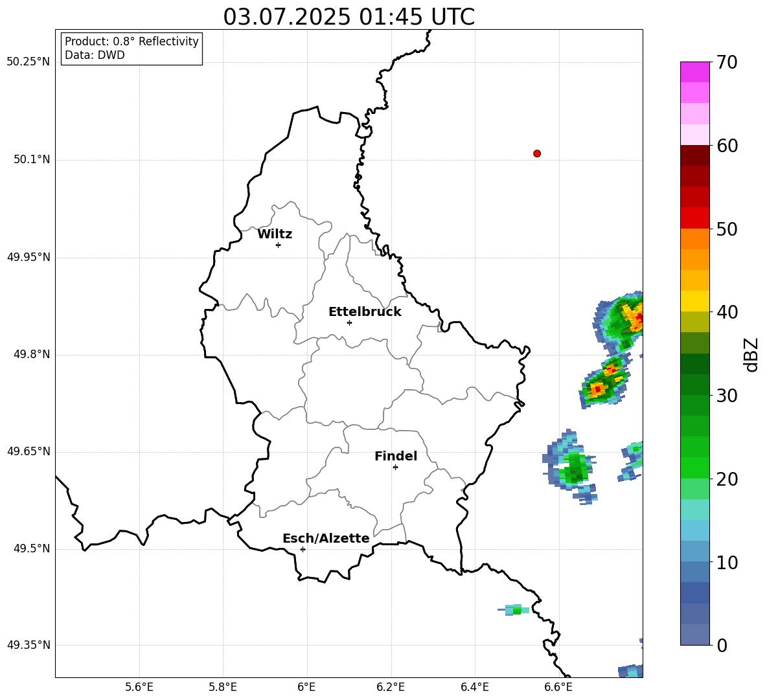Click the grey-blue band at 0 dBZ

tap(694, 635)
